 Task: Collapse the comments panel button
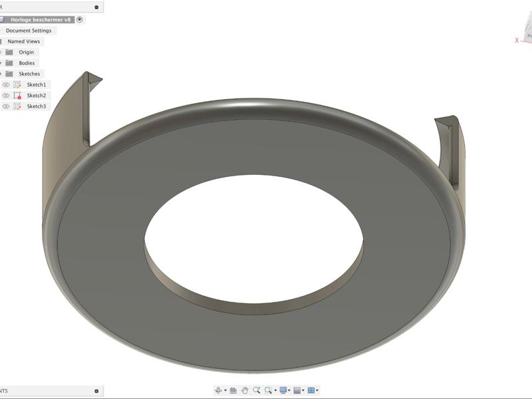click(96, 391)
